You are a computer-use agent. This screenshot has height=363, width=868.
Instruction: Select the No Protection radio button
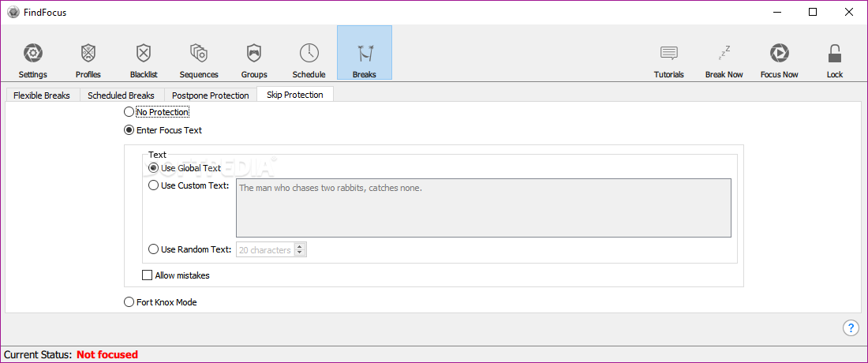129,112
